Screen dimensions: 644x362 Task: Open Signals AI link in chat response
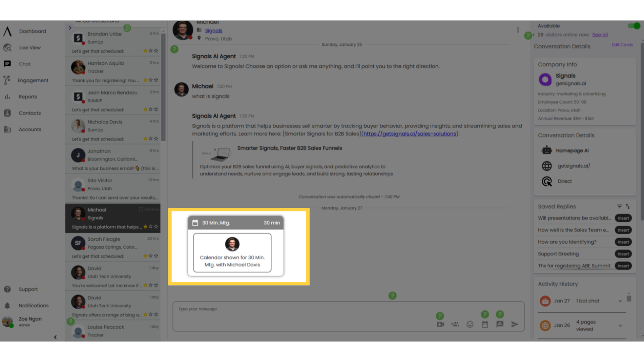tap(410, 133)
